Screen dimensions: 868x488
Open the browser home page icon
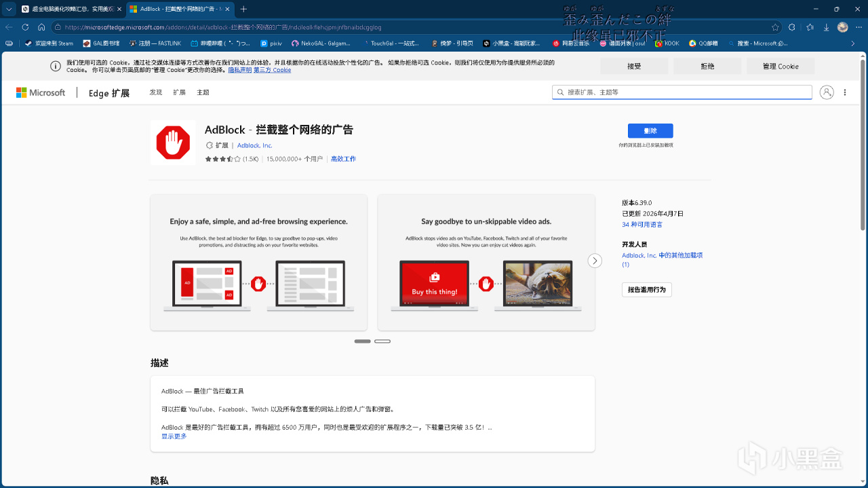click(x=41, y=27)
